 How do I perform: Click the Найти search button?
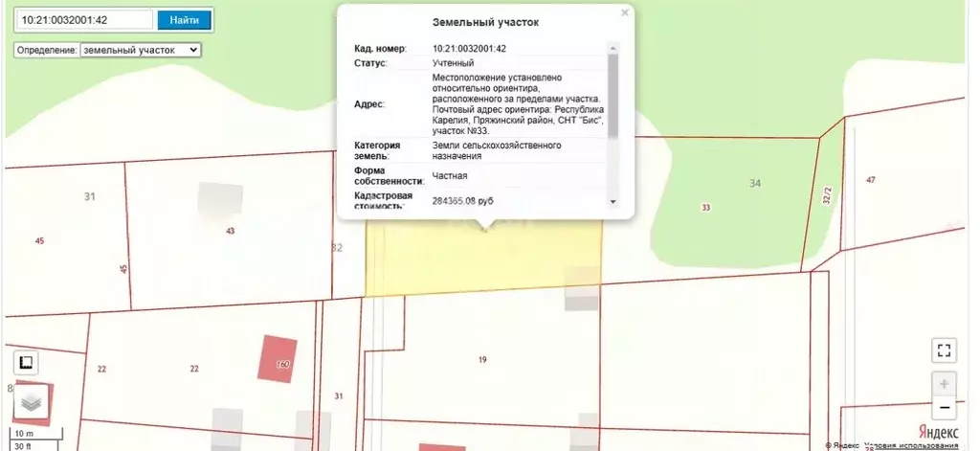click(x=185, y=20)
